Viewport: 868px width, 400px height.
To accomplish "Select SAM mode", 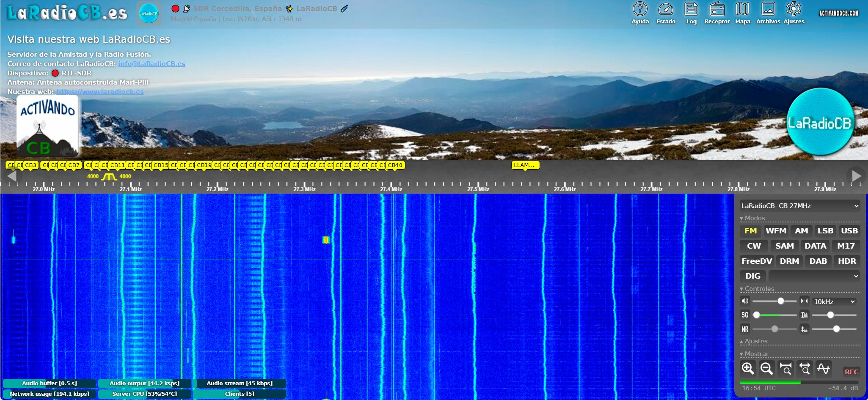I will 784,246.
